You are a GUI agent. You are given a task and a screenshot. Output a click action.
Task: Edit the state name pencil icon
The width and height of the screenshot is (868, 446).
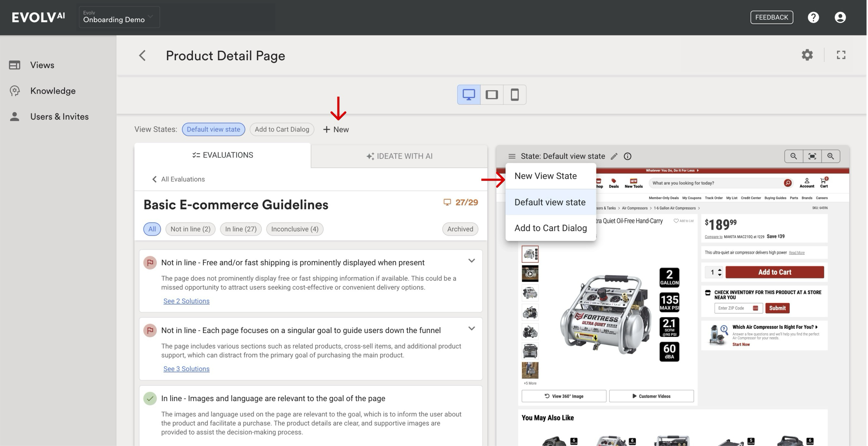[x=614, y=156]
